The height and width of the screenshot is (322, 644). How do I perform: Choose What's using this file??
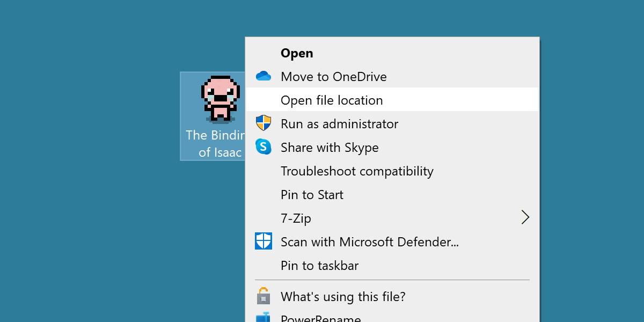tap(392, 296)
